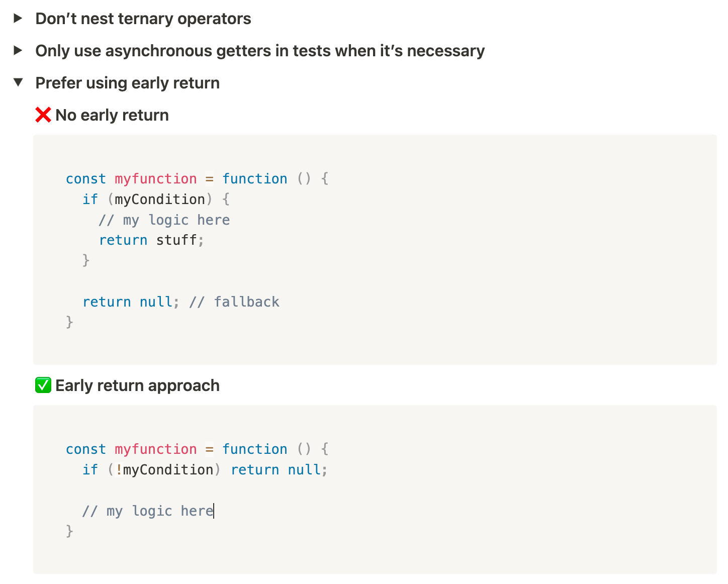Screen dimensions: 728x584
Task: Click the "Prefer using early return" heading text
Action: [x=127, y=83]
